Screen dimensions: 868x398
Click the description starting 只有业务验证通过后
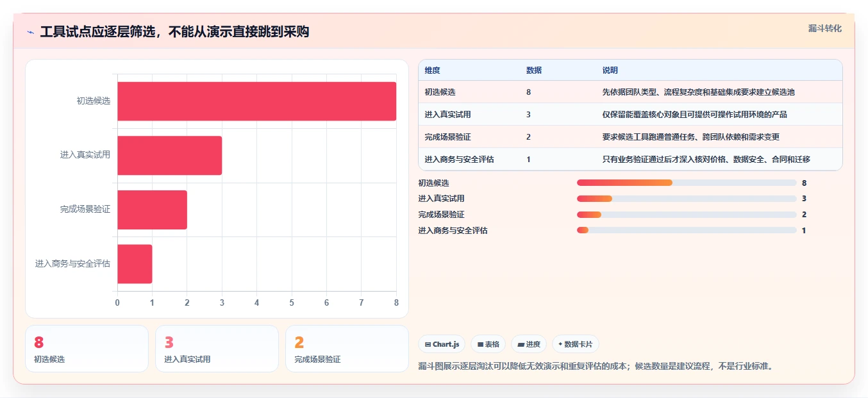(x=706, y=160)
